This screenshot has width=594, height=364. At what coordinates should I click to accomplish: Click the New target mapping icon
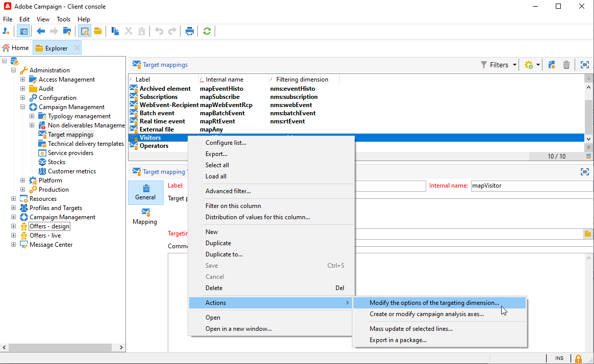(552, 65)
